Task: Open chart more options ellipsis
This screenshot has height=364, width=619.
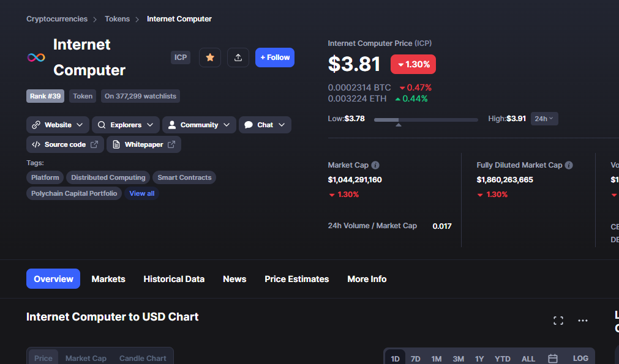Action: click(x=583, y=321)
